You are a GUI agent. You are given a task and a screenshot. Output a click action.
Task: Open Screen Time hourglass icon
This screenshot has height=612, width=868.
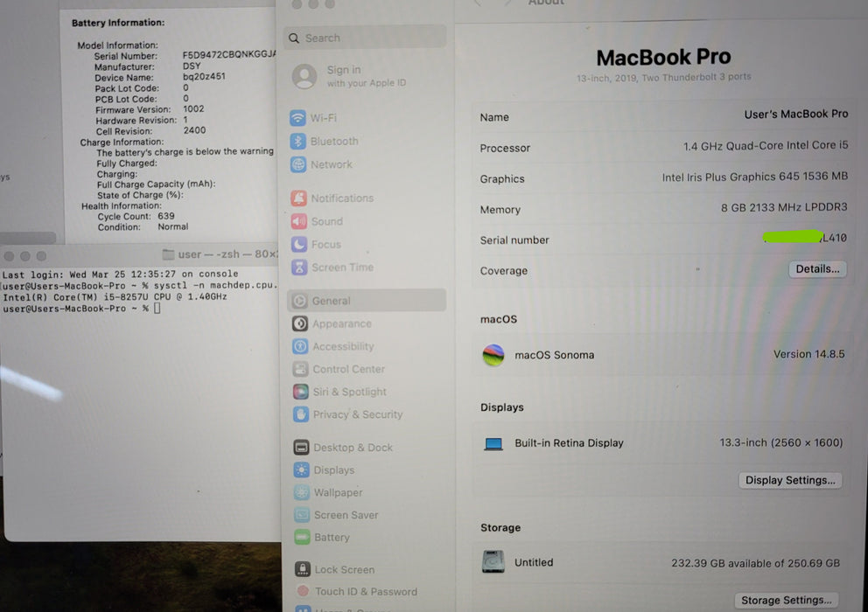[299, 268]
